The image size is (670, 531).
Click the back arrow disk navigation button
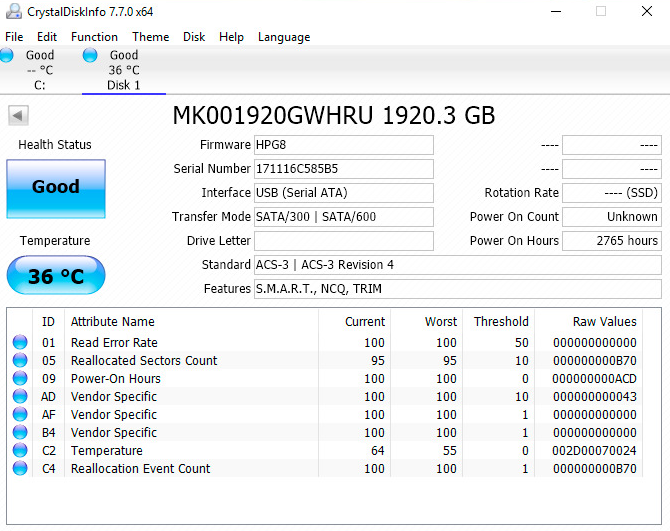pyautogui.click(x=18, y=115)
